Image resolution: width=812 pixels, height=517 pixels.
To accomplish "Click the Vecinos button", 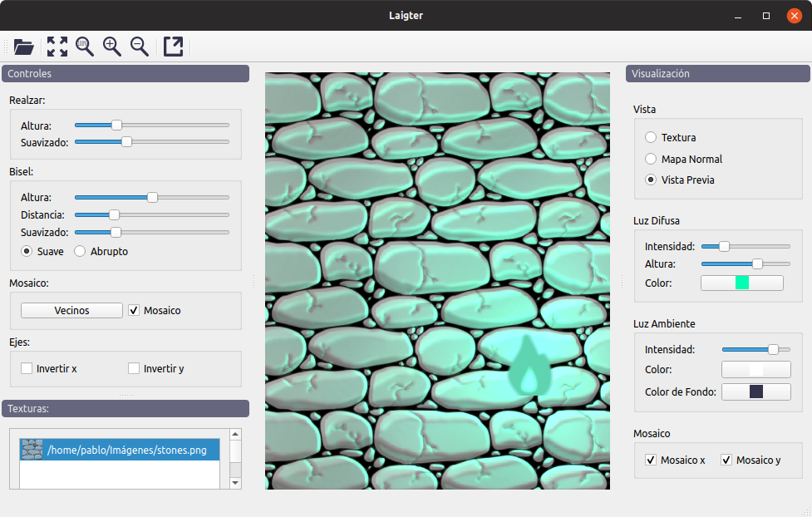I will (71, 310).
